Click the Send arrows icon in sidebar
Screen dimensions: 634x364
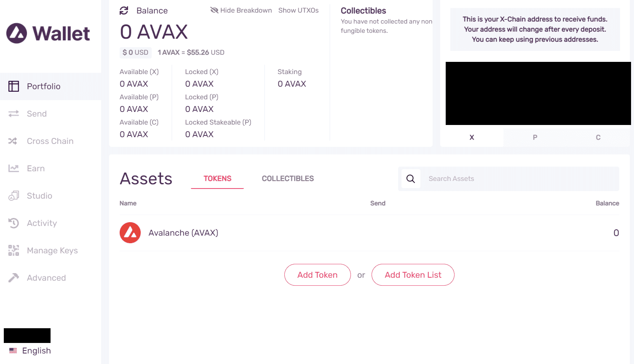(x=13, y=114)
